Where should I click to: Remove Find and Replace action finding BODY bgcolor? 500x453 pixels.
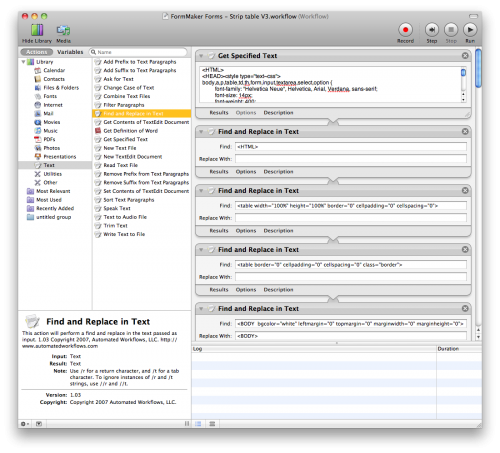tap(465, 308)
